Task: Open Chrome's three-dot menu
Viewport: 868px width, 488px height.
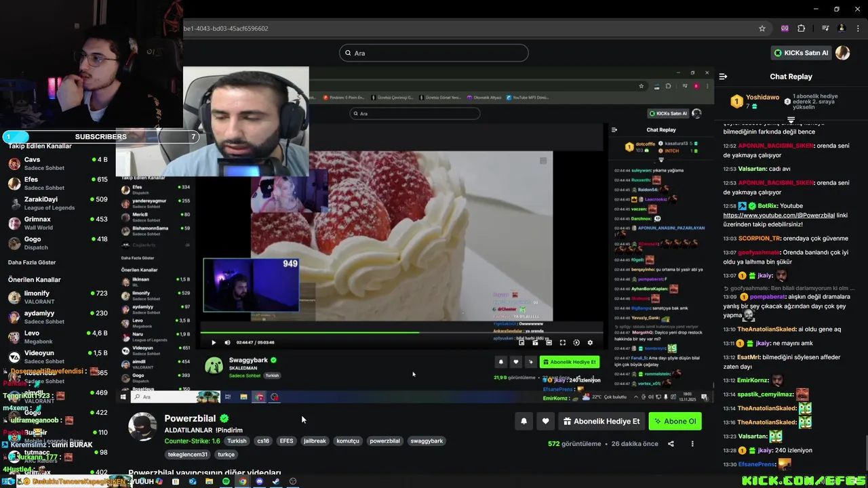Action: 859,28
